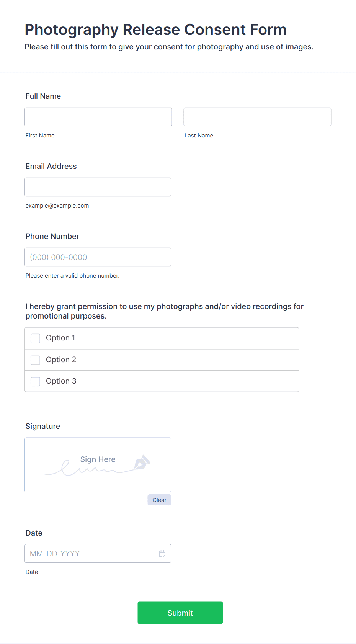The image size is (356, 644).
Task: Tick the Option 2 checkbox
Action: pyautogui.click(x=35, y=360)
